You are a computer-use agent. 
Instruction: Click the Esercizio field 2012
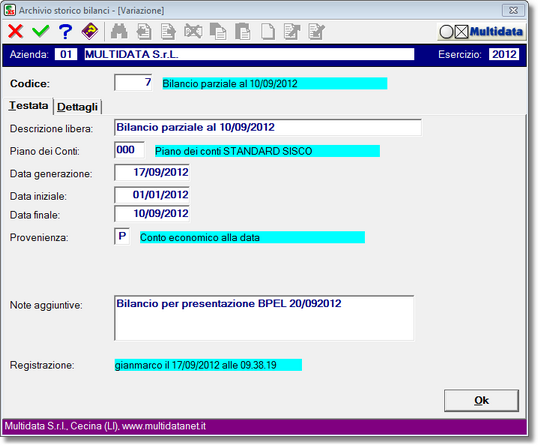point(504,54)
